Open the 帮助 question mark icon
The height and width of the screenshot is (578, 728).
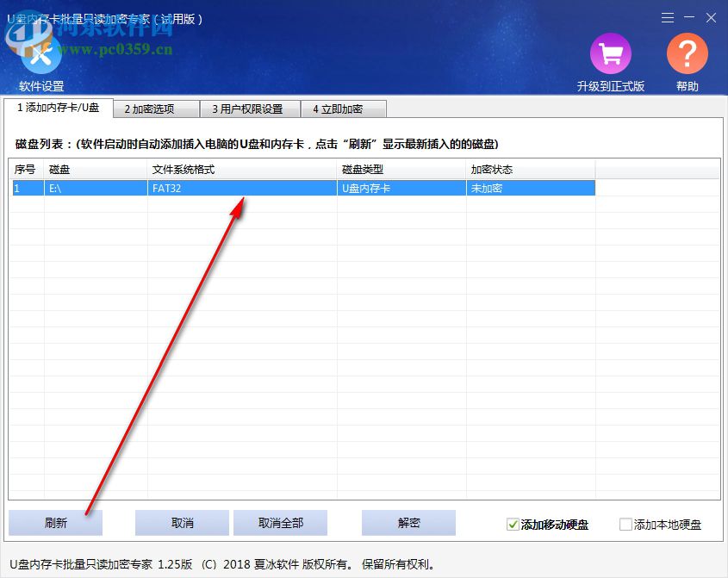pos(687,53)
